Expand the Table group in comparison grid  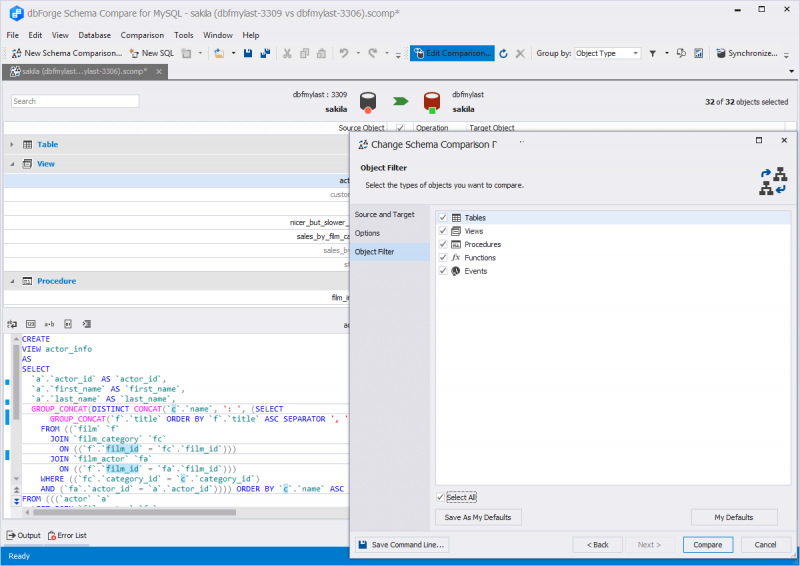(x=12, y=144)
